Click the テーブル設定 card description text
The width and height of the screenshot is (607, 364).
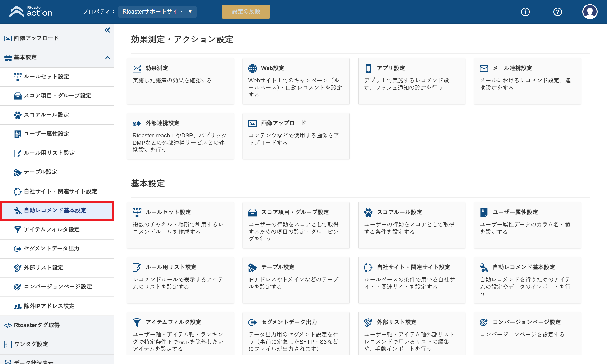293,283
